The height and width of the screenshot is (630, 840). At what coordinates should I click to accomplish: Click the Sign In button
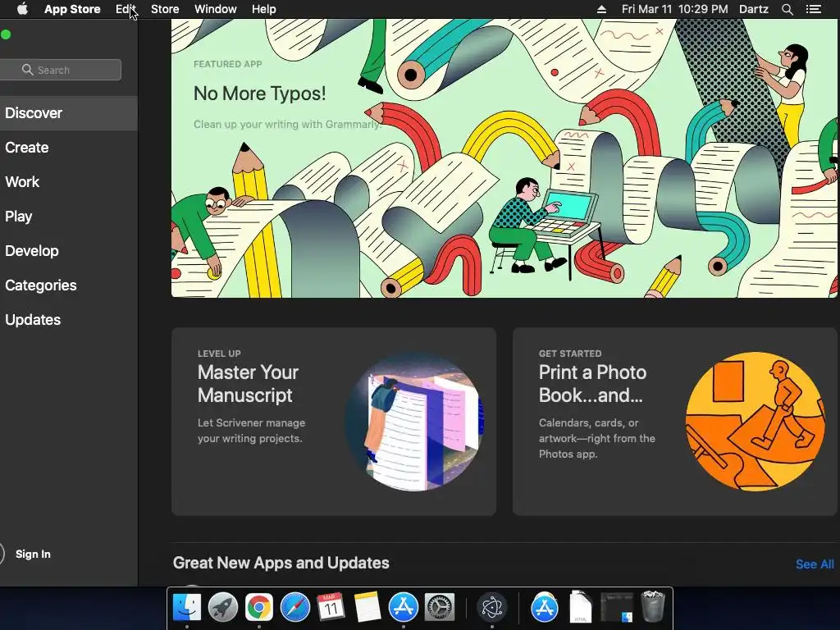tap(33, 554)
